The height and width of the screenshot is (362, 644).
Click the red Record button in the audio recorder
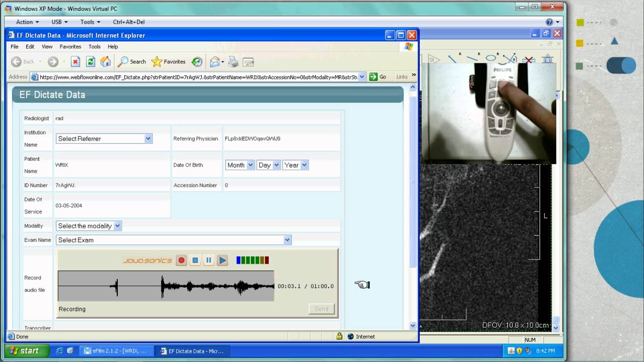pos(182,260)
